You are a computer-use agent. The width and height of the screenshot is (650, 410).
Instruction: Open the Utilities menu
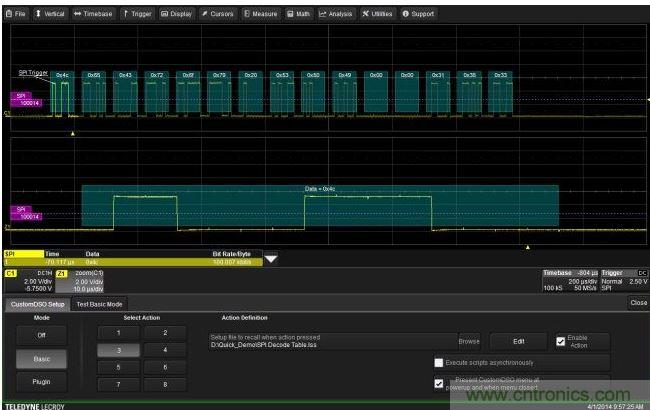[x=378, y=14]
